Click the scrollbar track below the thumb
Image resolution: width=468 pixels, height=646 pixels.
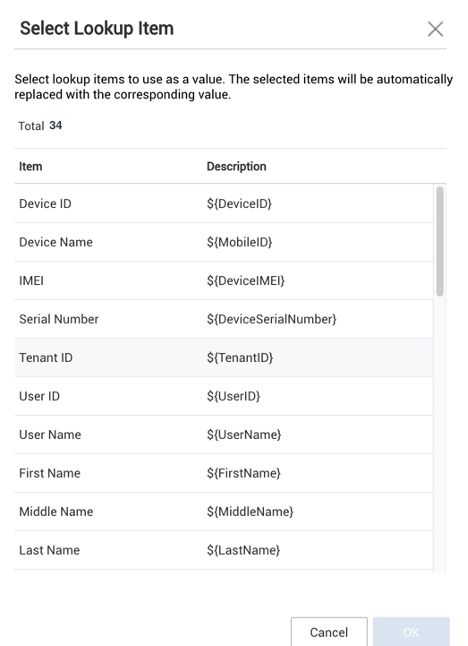440,433
